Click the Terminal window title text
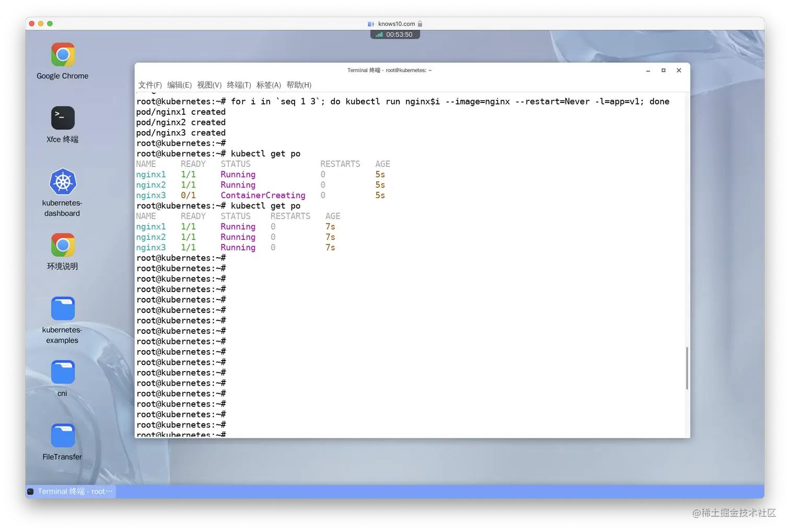Viewport: 790px width, 532px height. [x=389, y=70]
